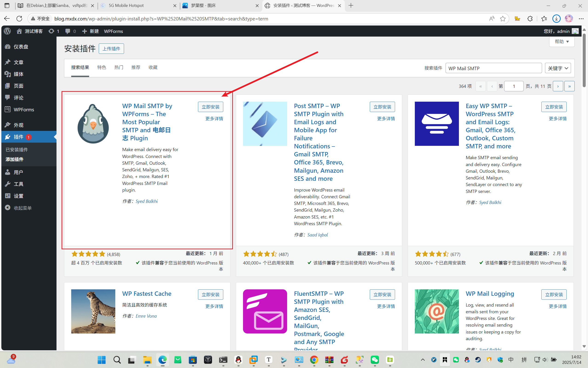This screenshot has height=368, width=588.
Task: Open browser extensions puzzle icon
Action: (530, 18)
